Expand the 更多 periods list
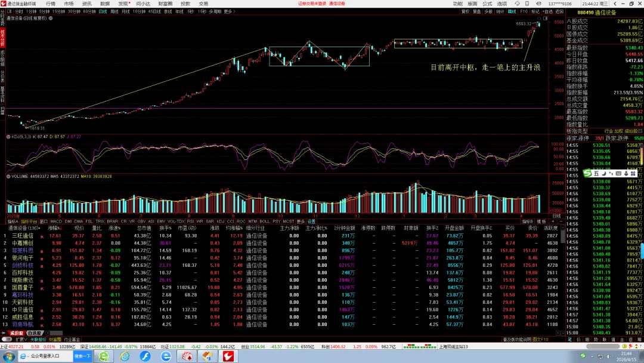Viewport: 644px width, 363px height. [229, 11]
